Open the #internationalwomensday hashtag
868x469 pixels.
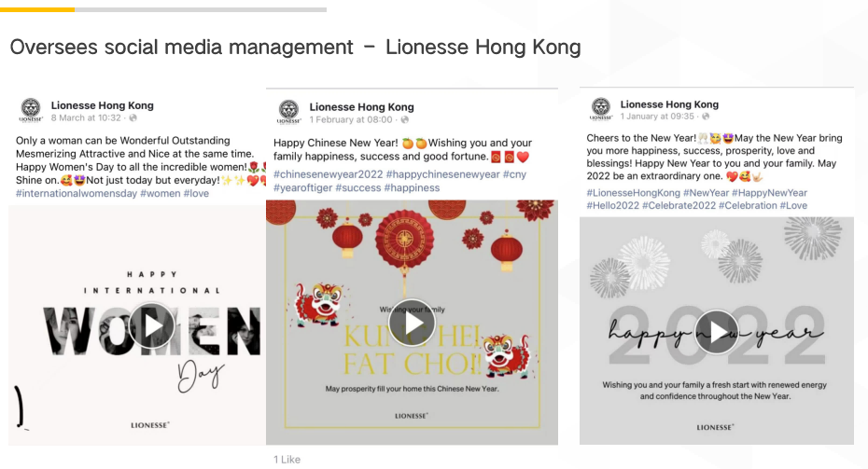click(77, 194)
